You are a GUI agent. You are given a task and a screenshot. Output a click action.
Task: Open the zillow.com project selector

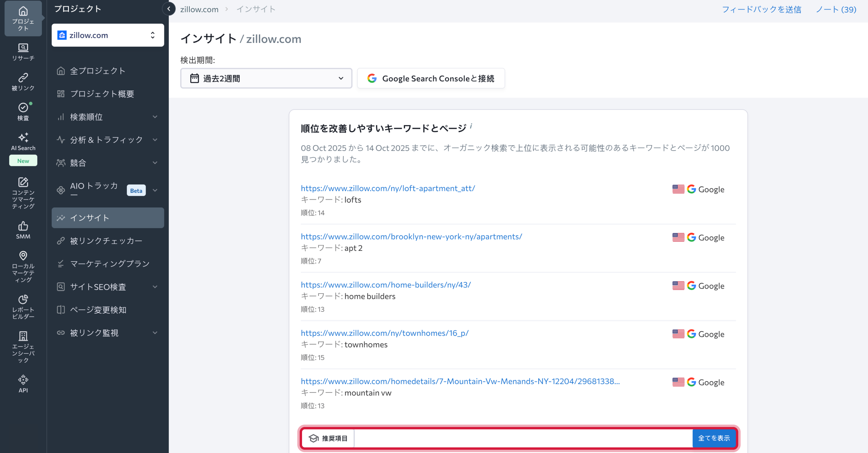[108, 35]
